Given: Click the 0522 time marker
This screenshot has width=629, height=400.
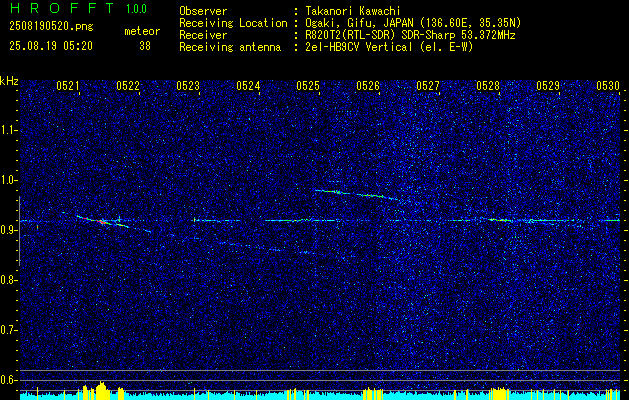Looking at the screenshot, I should [x=128, y=86].
